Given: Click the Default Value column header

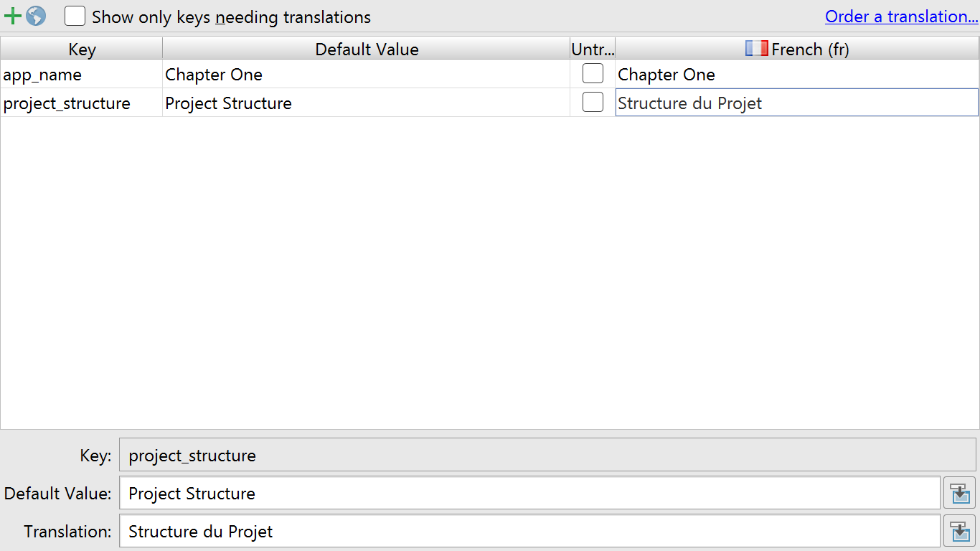Looking at the screenshot, I should pyautogui.click(x=367, y=49).
